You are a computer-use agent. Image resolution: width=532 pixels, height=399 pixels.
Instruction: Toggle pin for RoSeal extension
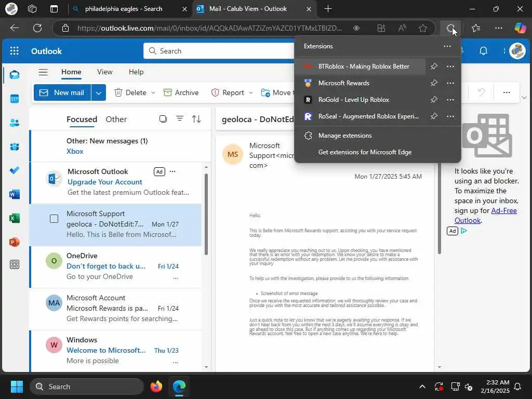coord(434,116)
